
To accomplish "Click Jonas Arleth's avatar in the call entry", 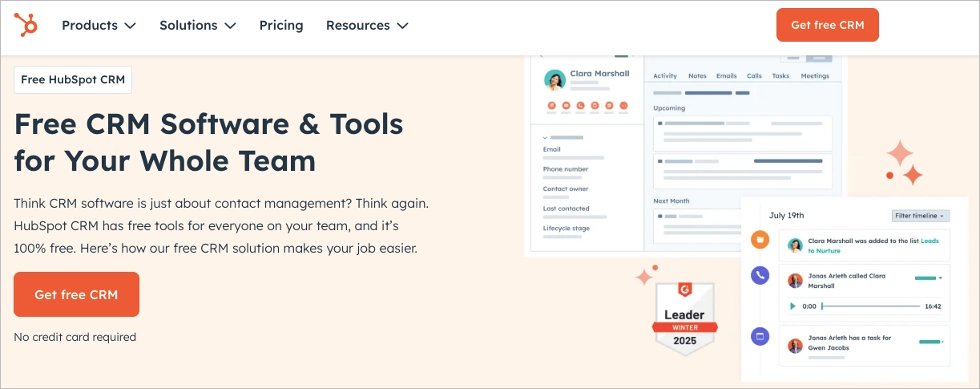I will (795, 281).
